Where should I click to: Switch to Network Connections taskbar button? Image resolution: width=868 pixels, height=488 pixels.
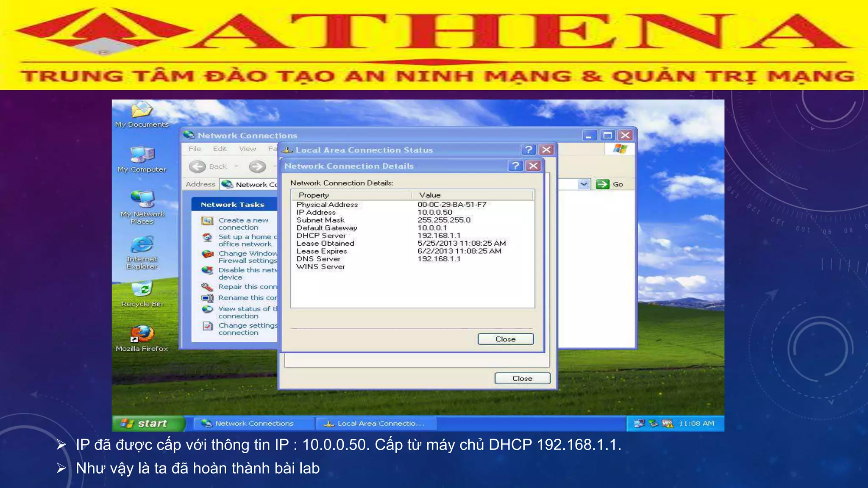253,423
